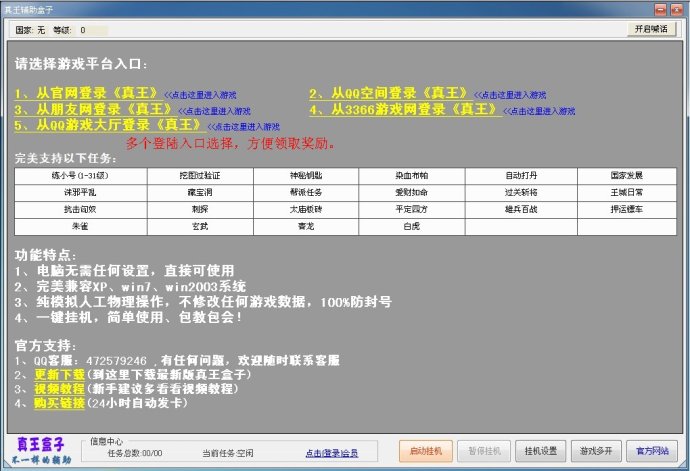690x471 pixels.
Task: Open the 更新下载 link
Action: pos(59,375)
